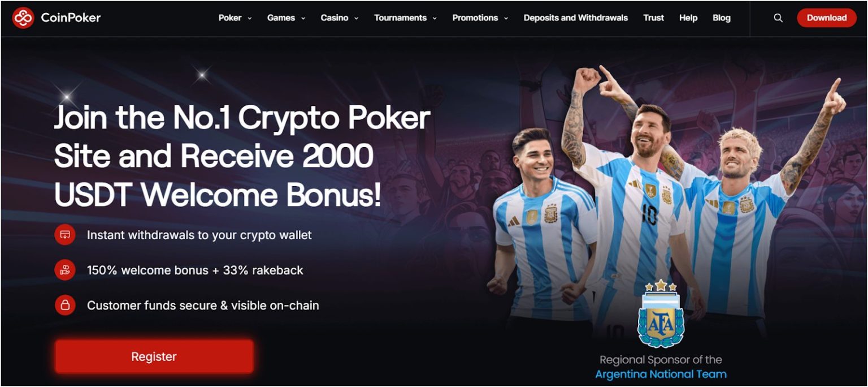
Task: Go to Deposits and Withdrawals page
Action: pos(575,18)
